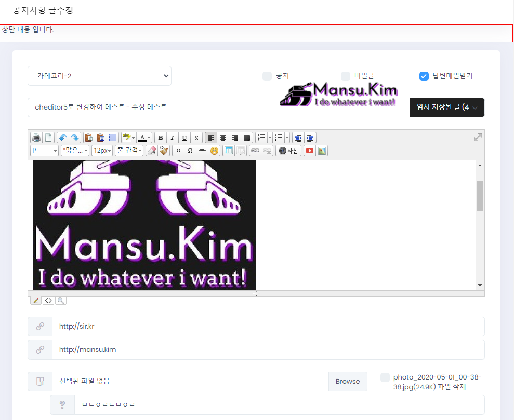Click the Mansu.Kim image in editor
Image resolution: width=514 pixels, height=420 pixels.
coord(144,225)
